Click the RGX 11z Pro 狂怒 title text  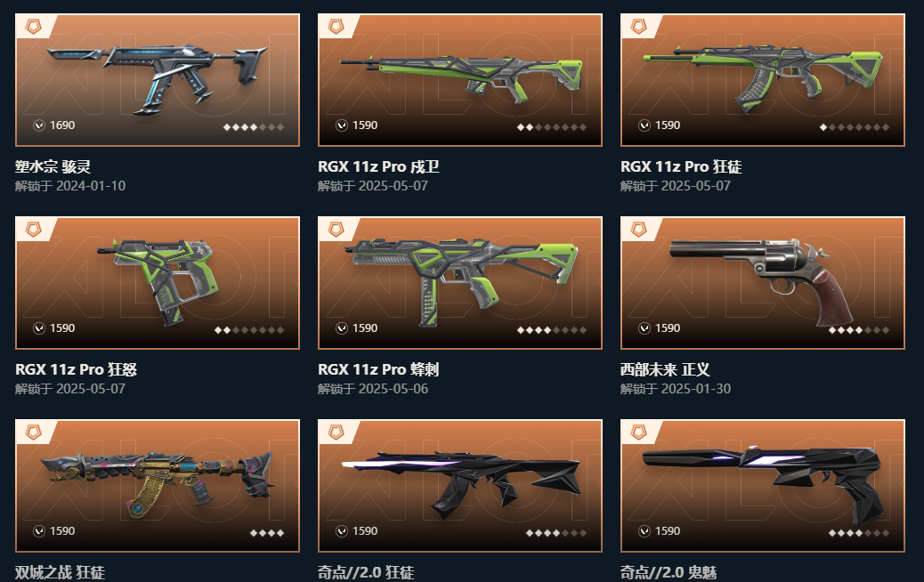(76, 370)
